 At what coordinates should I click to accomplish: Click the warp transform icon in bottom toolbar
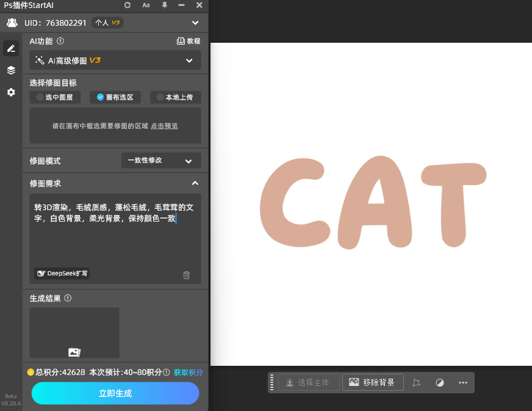point(417,382)
